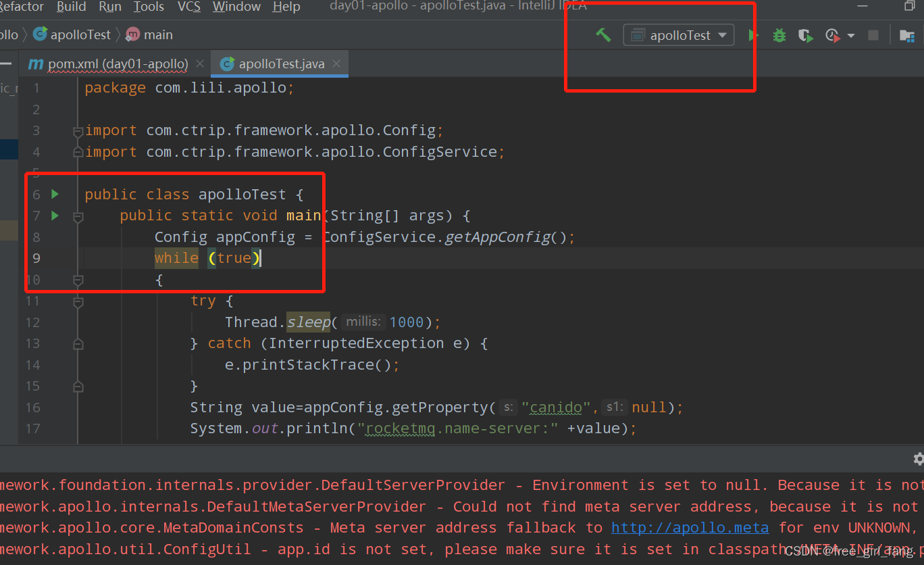Viewport: 924px width, 565px height.
Task: Open the apolloTest run configuration dropdown
Action: click(x=679, y=35)
